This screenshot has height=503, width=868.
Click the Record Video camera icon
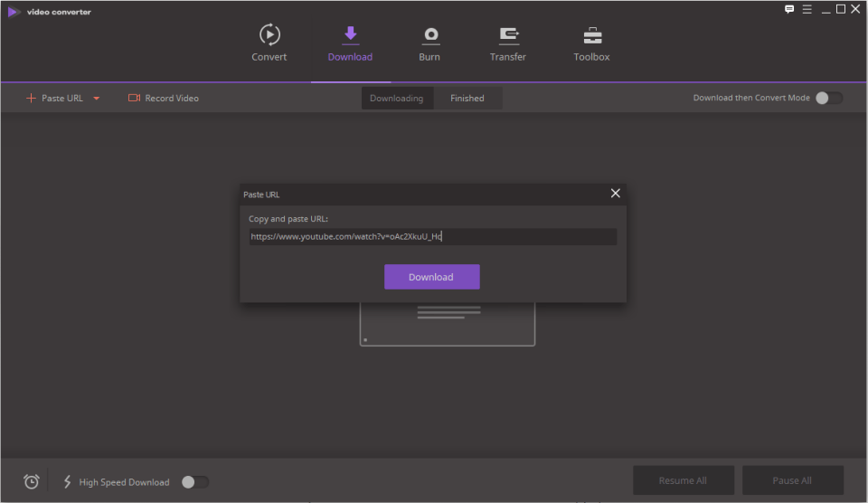point(134,98)
